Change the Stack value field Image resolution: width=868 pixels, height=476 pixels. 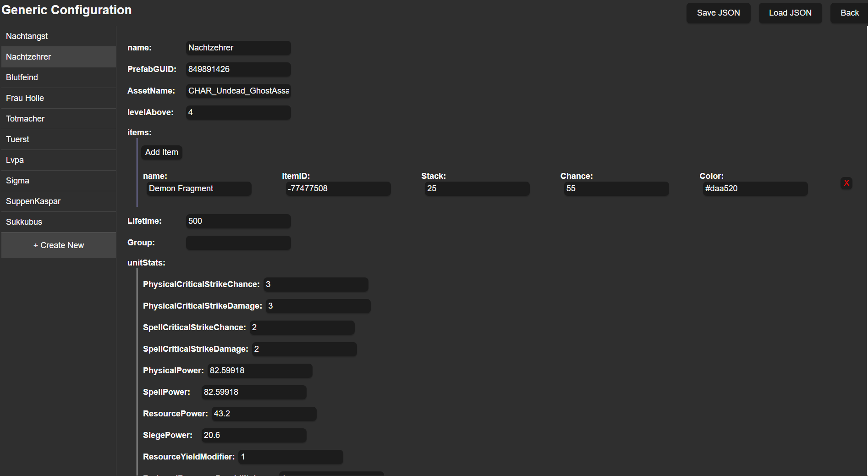[477, 188]
